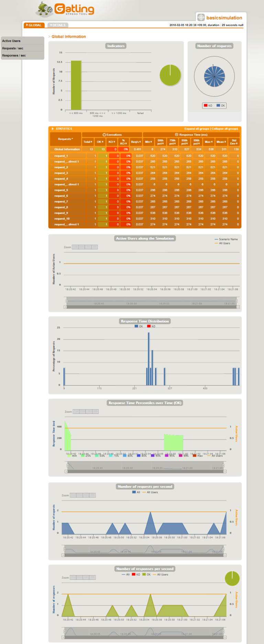Click the target icon beside basicsimulation
The height and width of the screenshot is (644, 264).
201,18
